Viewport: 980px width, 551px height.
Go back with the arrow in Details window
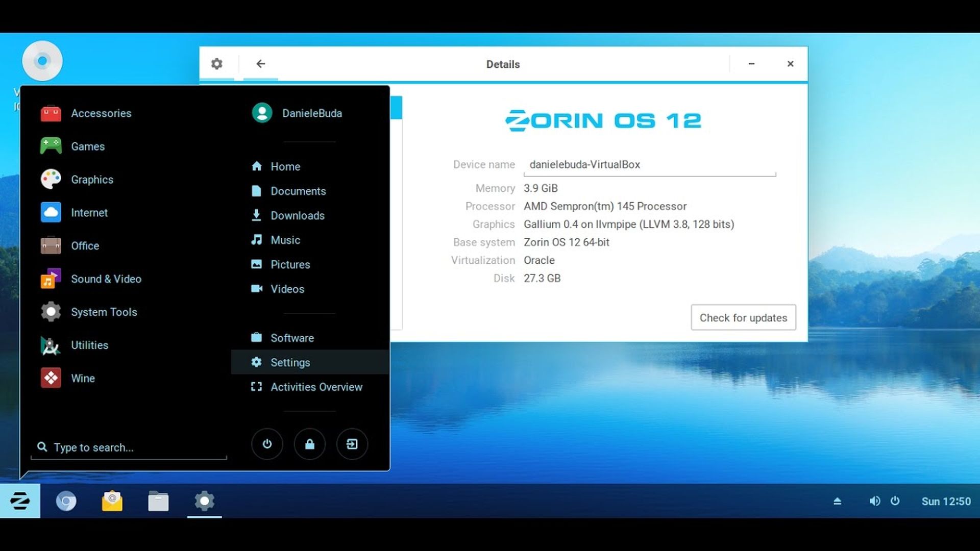(260, 64)
